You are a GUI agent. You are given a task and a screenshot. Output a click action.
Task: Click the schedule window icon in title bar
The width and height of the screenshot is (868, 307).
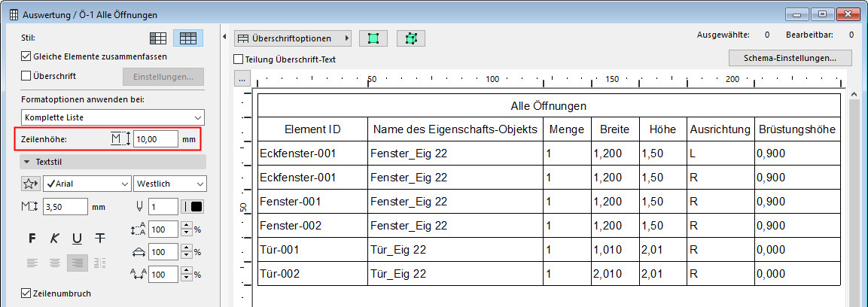click(14, 15)
